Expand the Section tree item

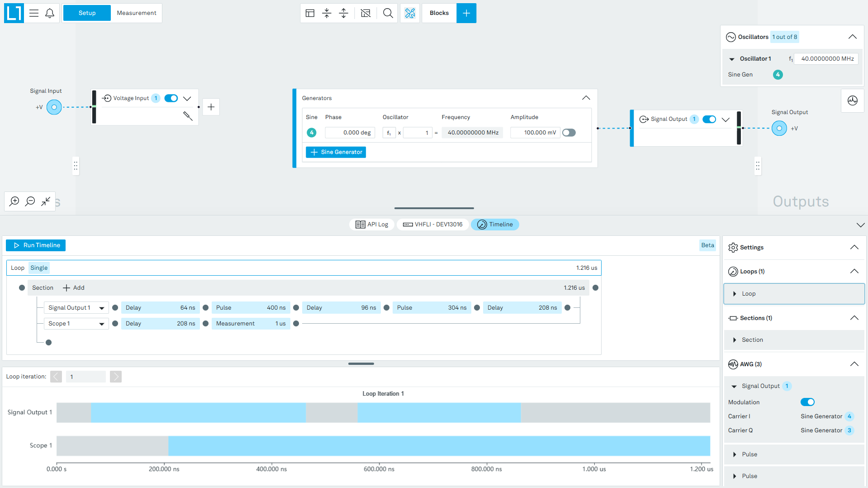[x=735, y=340]
